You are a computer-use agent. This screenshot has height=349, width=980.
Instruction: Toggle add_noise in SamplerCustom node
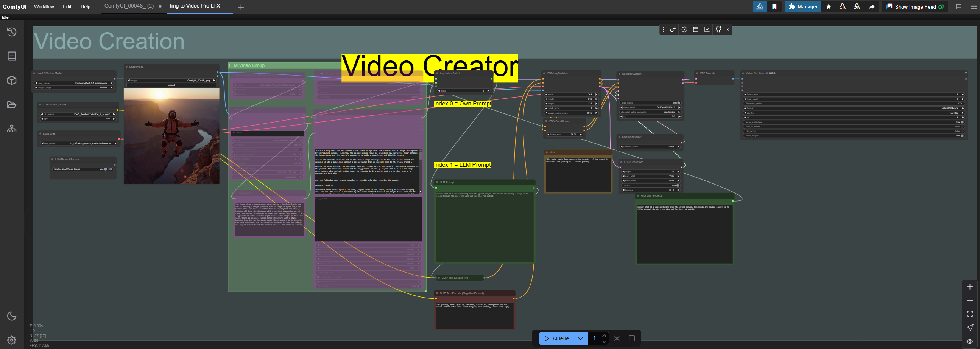pos(678,103)
